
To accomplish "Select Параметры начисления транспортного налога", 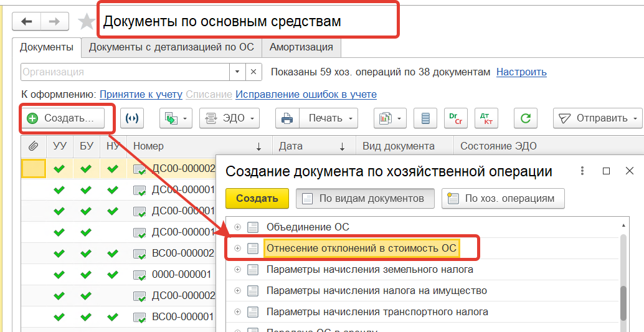I will pos(377,312).
